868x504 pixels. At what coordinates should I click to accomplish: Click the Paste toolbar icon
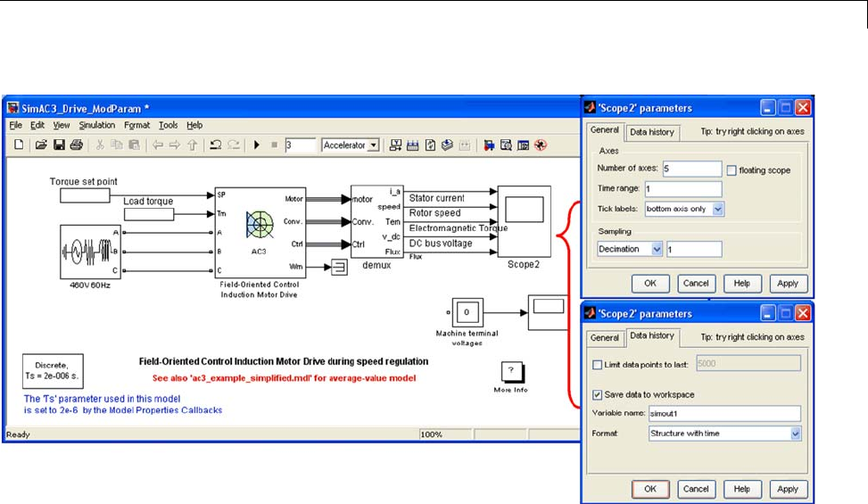point(134,145)
